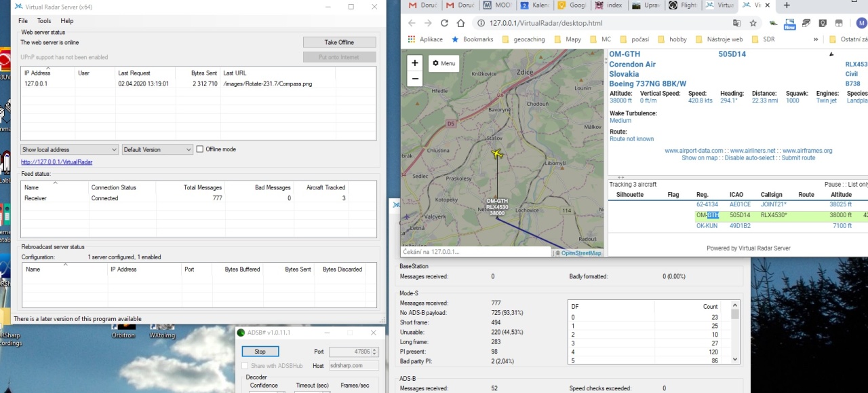Open Bookmarks folder in bookmarks bar

[472, 39]
